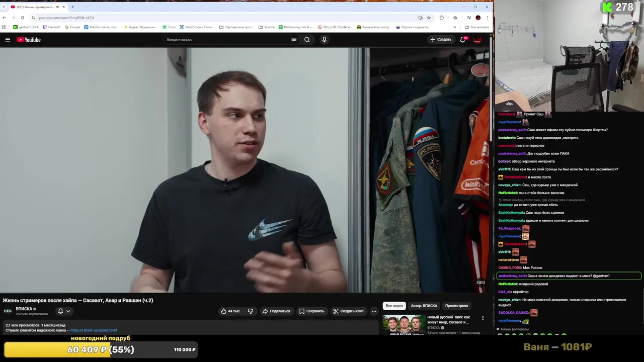This screenshot has height=362, width=644.
Task: Open the Google bookmark
Action: click(72, 27)
